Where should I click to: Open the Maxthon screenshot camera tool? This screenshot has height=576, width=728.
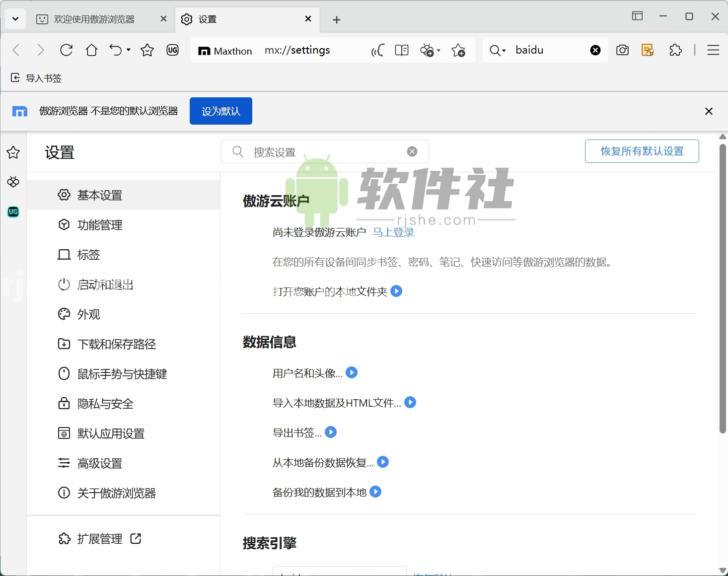(x=622, y=50)
